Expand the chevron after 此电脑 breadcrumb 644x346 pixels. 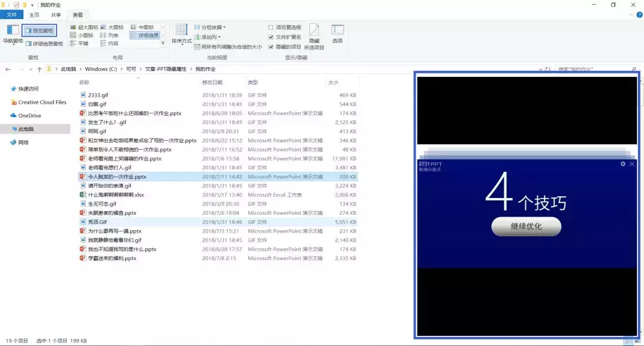(x=81, y=69)
